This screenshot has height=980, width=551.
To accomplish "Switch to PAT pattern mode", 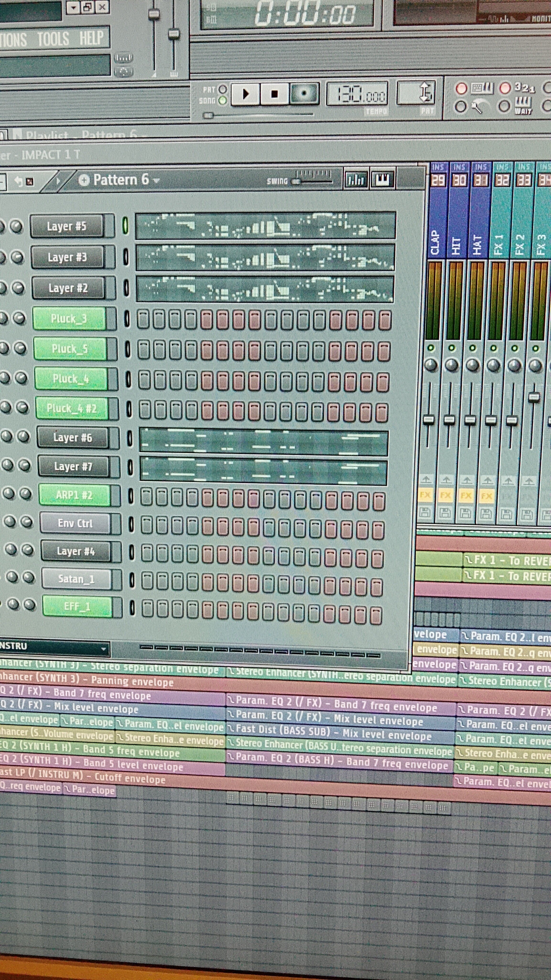I will 223,89.
